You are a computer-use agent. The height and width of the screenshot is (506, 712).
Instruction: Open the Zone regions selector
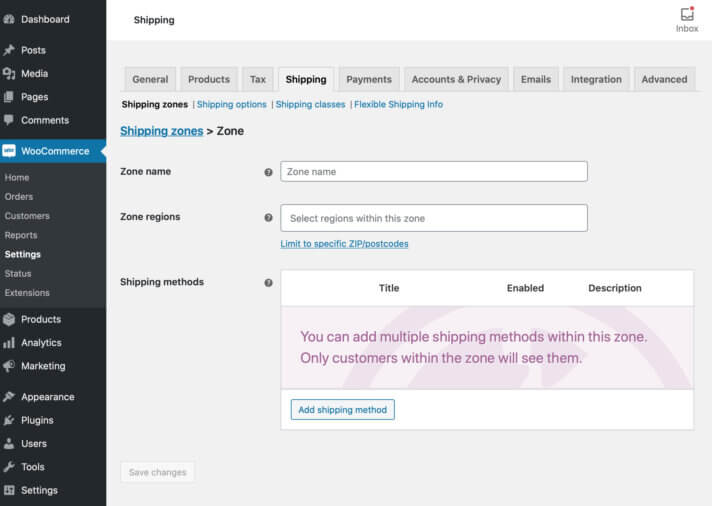[x=434, y=218]
